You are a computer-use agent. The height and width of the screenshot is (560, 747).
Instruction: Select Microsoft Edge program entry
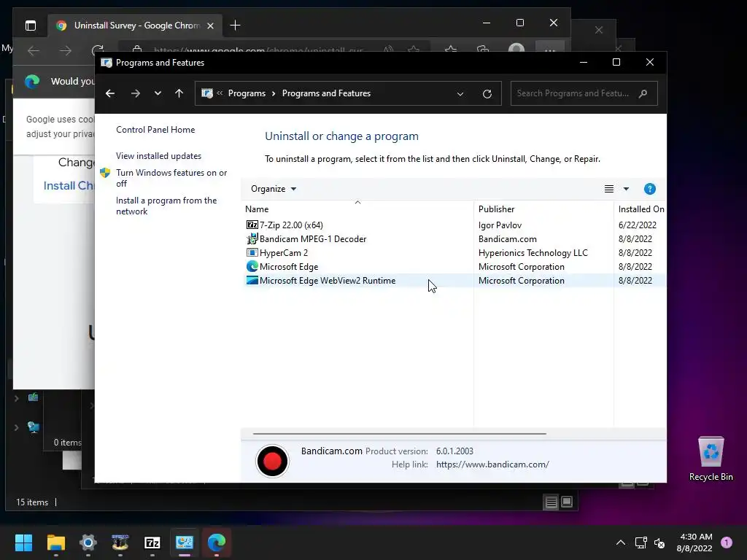click(289, 267)
